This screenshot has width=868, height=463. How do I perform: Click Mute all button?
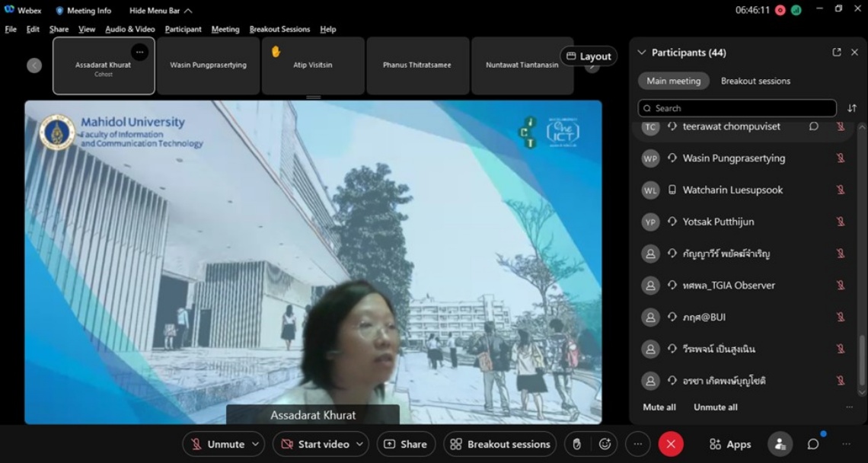[659, 407]
